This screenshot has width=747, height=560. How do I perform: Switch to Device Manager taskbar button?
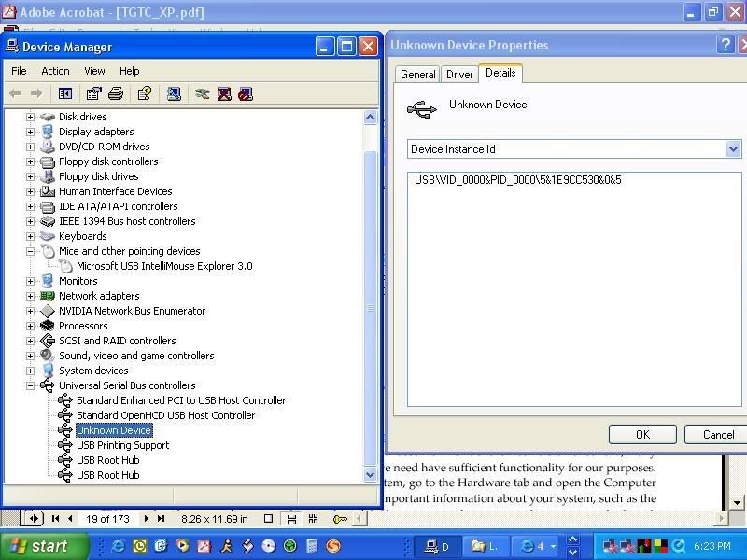(x=437, y=546)
